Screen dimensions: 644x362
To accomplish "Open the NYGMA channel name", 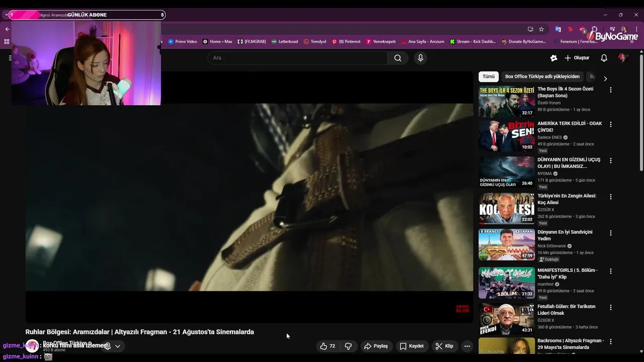I will (x=544, y=173).
